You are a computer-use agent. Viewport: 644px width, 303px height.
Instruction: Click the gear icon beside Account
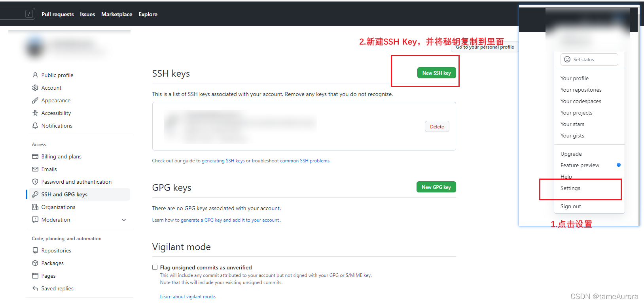35,88
